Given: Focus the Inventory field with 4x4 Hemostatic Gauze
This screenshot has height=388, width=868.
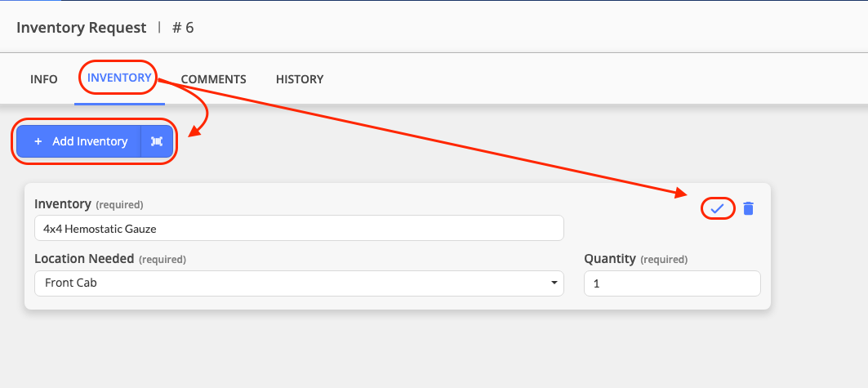Looking at the screenshot, I should click(299, 228).
